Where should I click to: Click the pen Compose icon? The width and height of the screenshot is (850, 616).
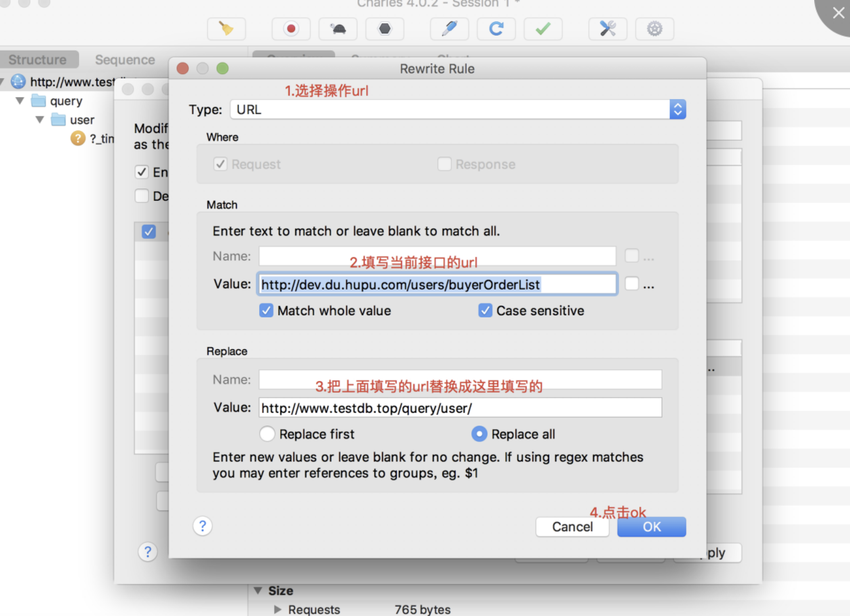(x=449, y=29)
